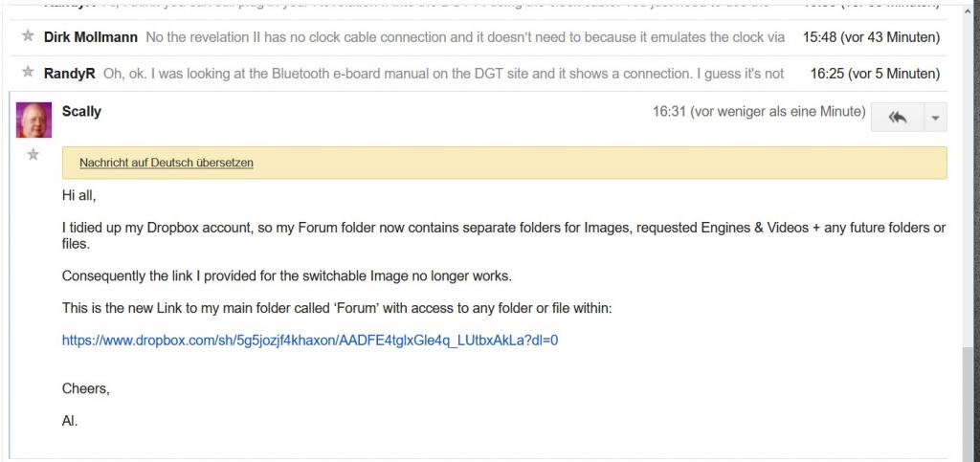
Task: Click the sender name RandyR
Action: 69,73
